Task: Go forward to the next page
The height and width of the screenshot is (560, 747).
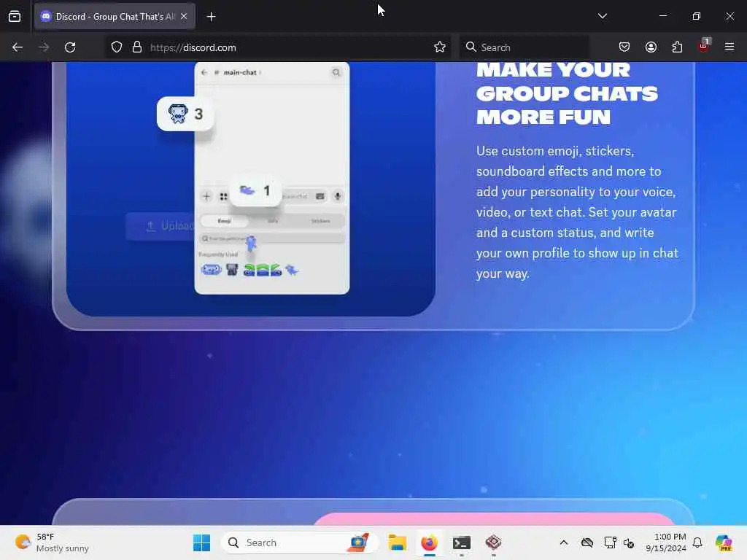Action: coord(44,47)
